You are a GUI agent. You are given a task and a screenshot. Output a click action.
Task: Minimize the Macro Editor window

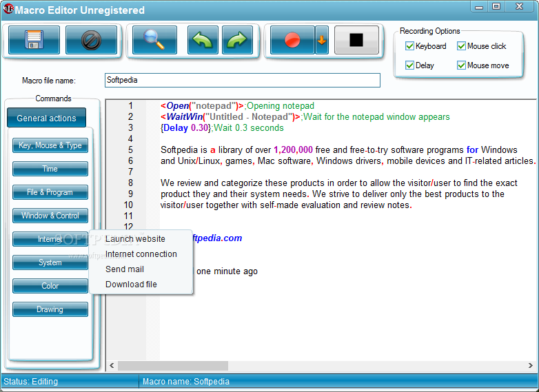click(x=479, y=6)
